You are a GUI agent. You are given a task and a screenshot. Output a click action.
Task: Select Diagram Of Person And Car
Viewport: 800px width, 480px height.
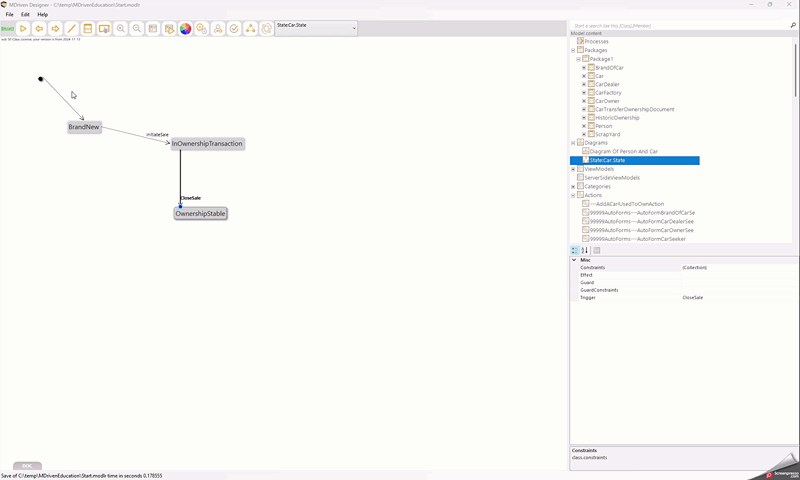pos(623,152)
